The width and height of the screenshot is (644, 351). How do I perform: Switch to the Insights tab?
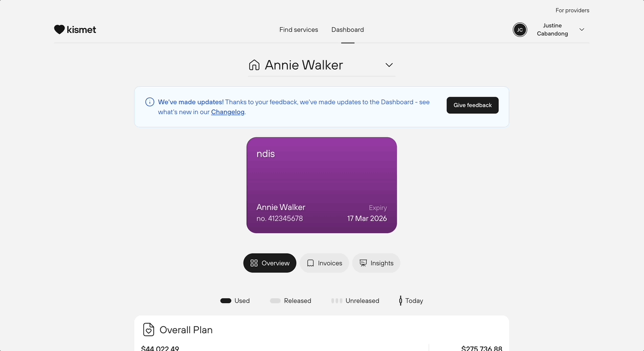coord(376,263)
